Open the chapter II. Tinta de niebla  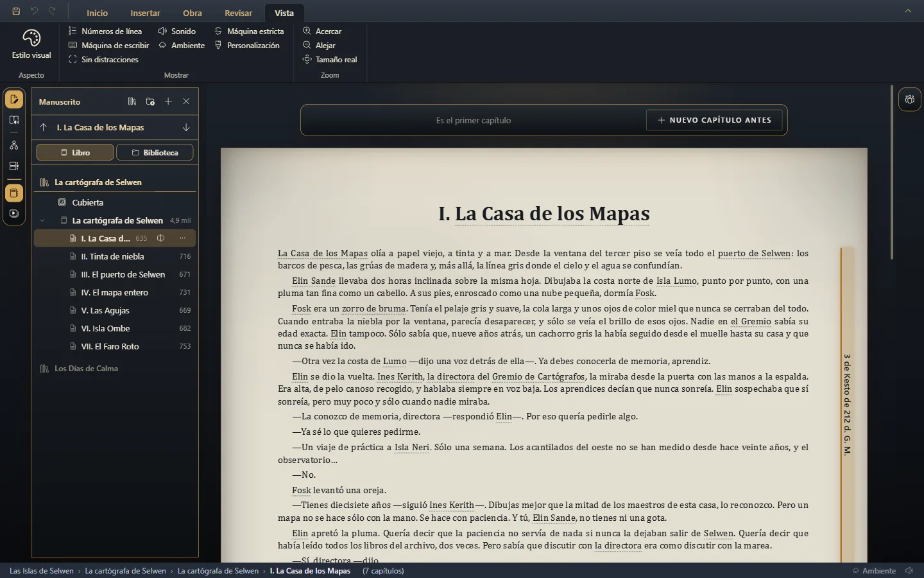click(115, 256)
